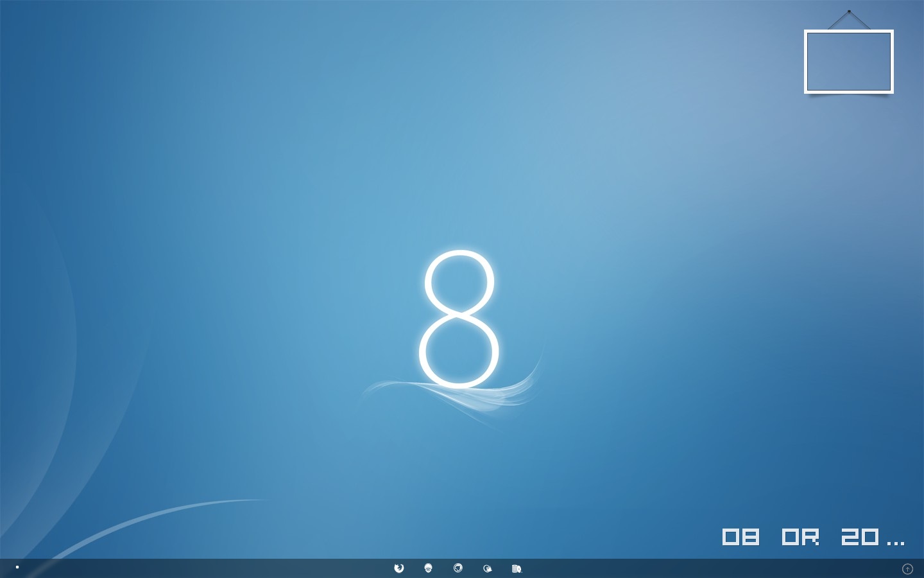The width and height of the screenshot is (924, 578).
Task: Click the circled up-arrow in the taskbar
Action: click(907, 569)
